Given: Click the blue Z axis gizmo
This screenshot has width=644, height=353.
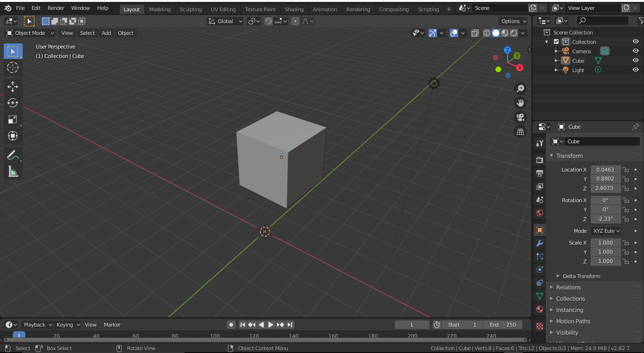Looking at the screenshot, I should 508,50.
